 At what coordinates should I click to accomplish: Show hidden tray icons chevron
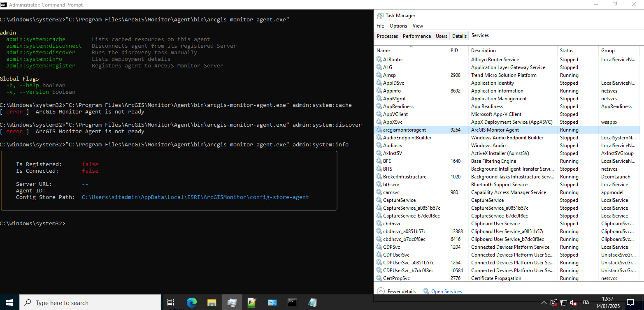544,303
